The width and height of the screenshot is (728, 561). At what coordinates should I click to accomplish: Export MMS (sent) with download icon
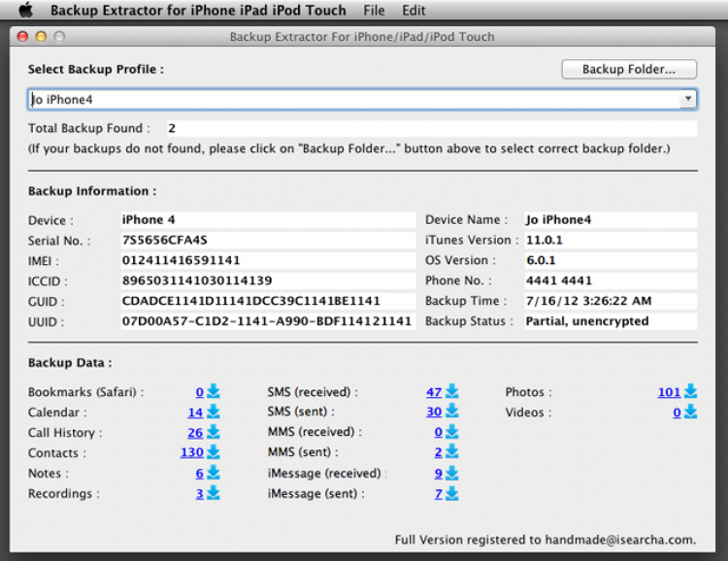[451, 452]
